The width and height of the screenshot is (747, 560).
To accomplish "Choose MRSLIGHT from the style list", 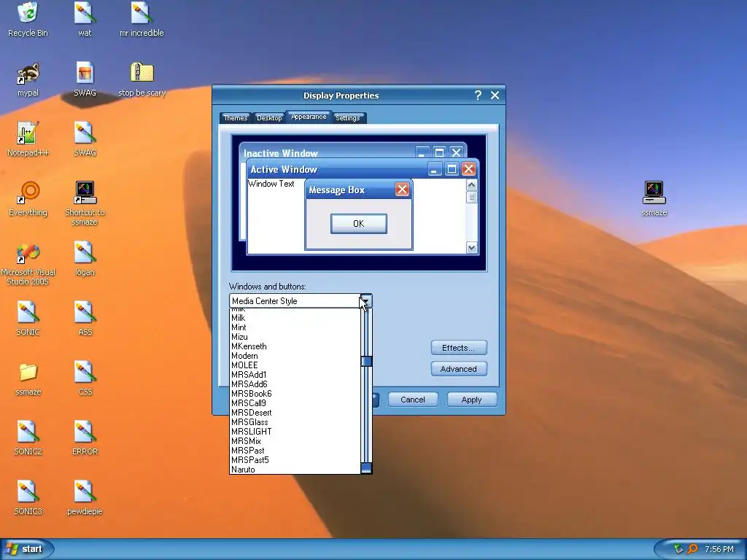I will click(x=295, y=432).
